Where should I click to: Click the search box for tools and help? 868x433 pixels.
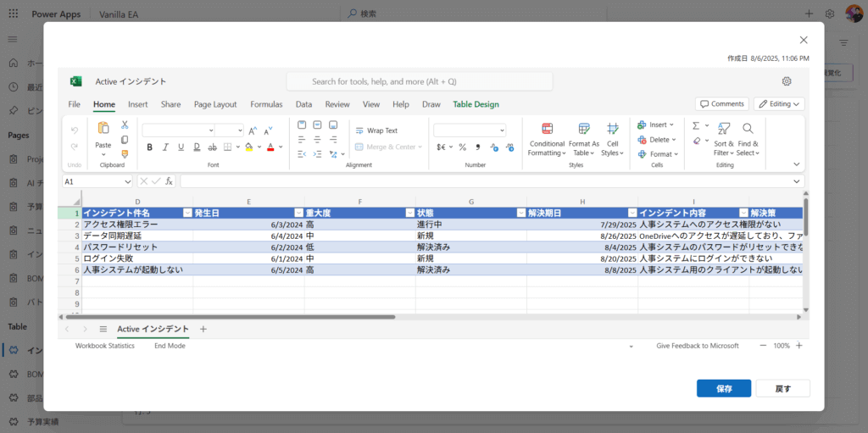(x=419, y=81)
